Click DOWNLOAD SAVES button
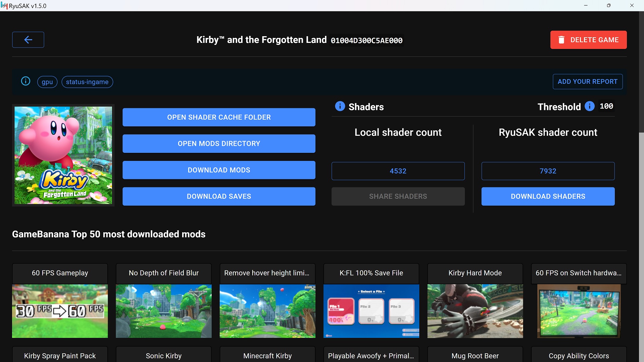This screenshot has width=644, height=362. click(219, 196)
